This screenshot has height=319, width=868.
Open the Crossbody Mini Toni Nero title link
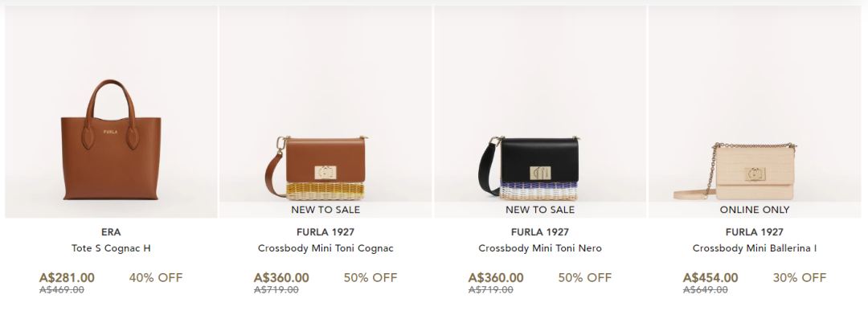click(x=540, y=248)
